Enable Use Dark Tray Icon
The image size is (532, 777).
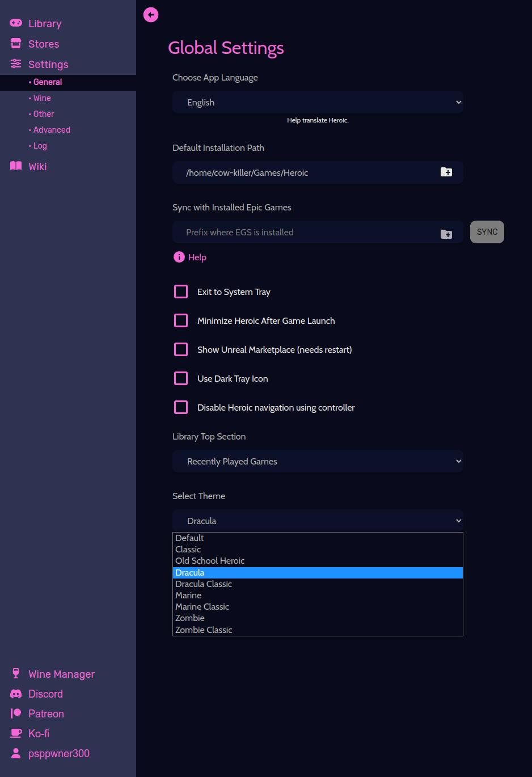pyautogui.click(x=181, y=378)
